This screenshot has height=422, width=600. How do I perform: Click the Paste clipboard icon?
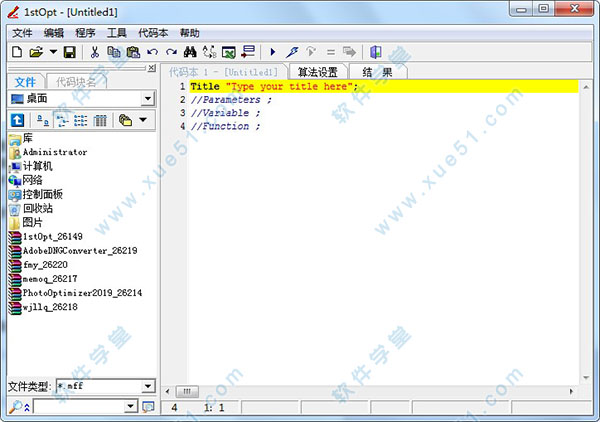(133, 51)
